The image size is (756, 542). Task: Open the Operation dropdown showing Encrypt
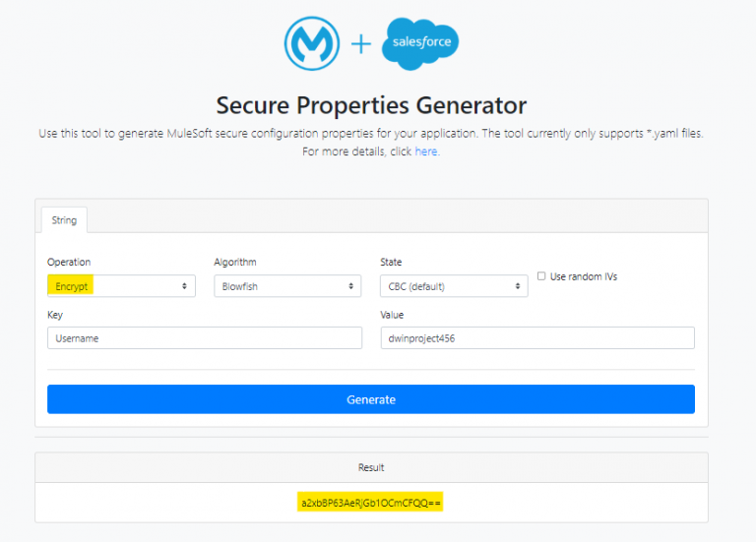pos(121,286)
